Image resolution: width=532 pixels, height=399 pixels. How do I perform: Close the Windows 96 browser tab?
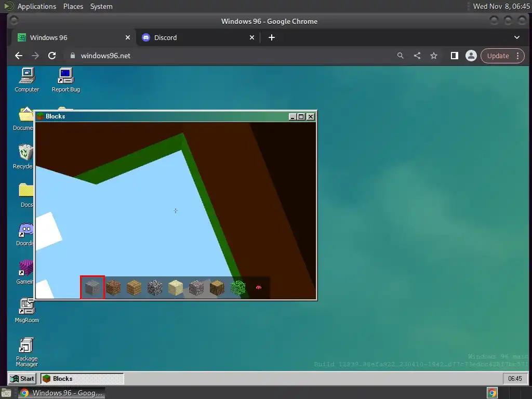pos(128,37)
